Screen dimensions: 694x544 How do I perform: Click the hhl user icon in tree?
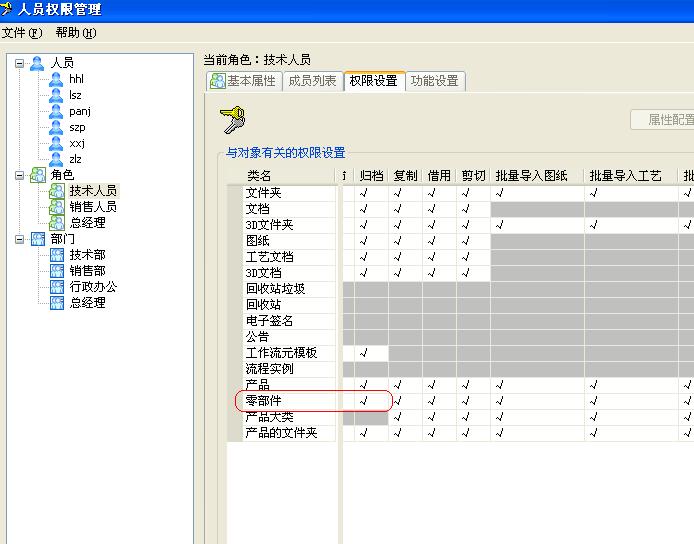point(57,79)
